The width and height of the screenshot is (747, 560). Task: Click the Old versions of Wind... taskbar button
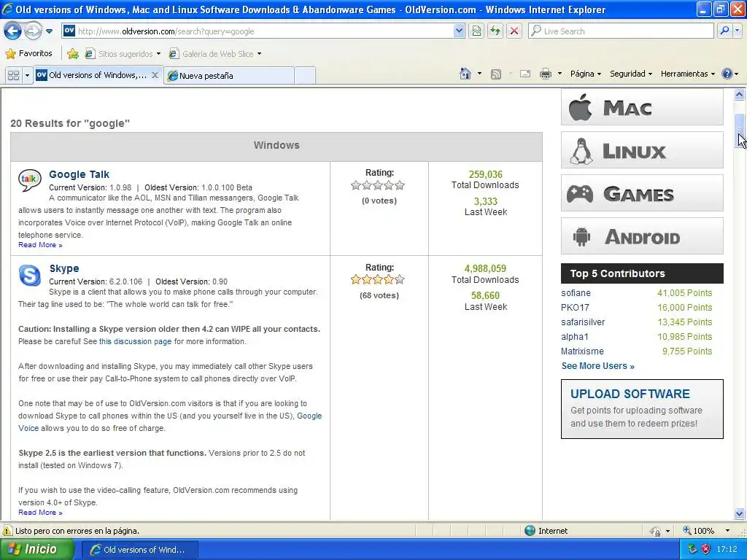point(138,550)
